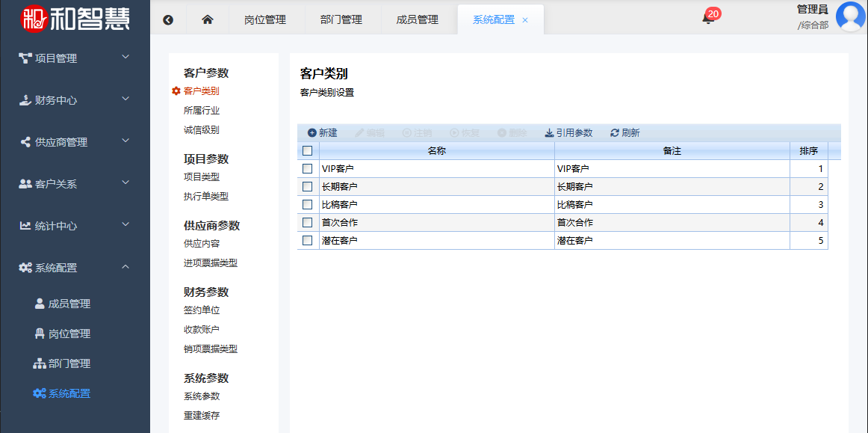Click the 删除 cross icon
Image resolution: width=868 pixels, height=433 pixels.
(x=501, y=133)
